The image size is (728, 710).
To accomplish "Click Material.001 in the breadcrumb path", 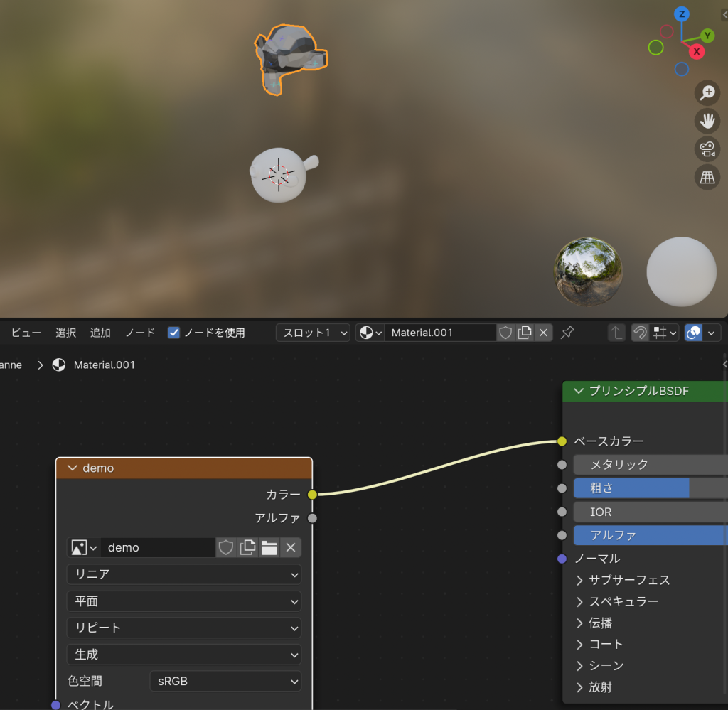I will 104,365.
